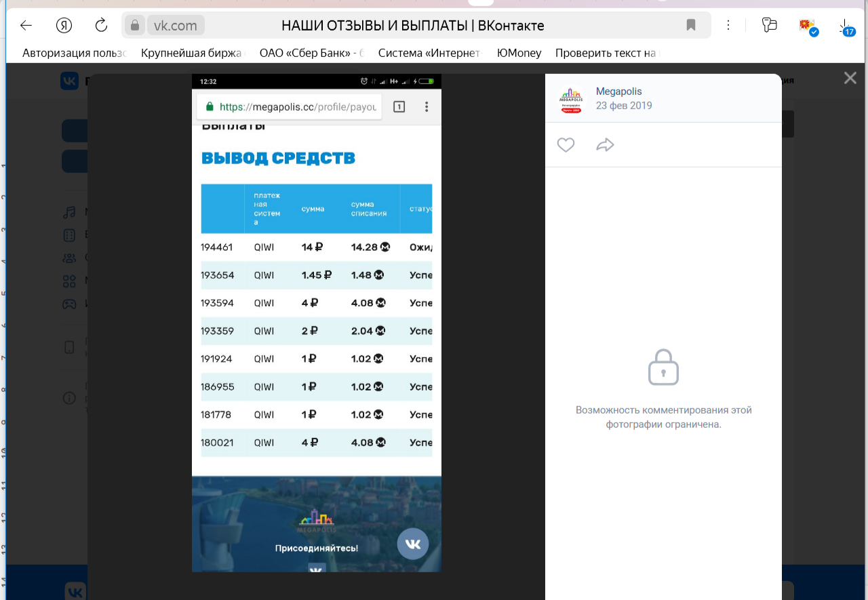Close the VK photo viewer with X
The image size is (868, 600).
click(x=850, y=78)
